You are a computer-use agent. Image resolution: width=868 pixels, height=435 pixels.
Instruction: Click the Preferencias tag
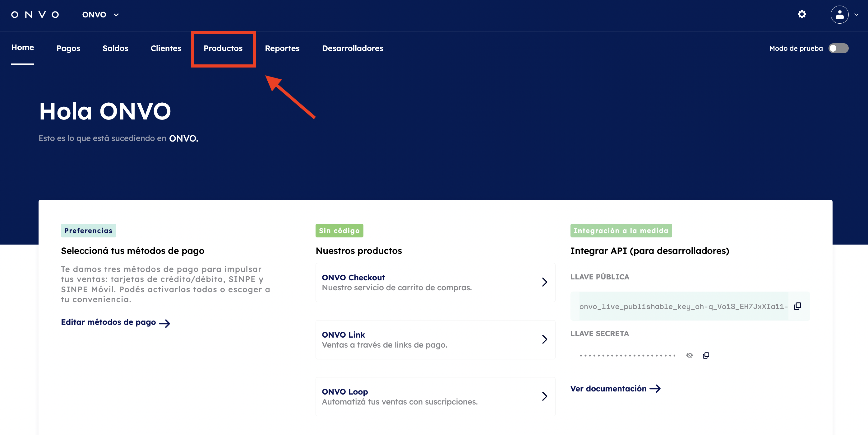[88, 231]
